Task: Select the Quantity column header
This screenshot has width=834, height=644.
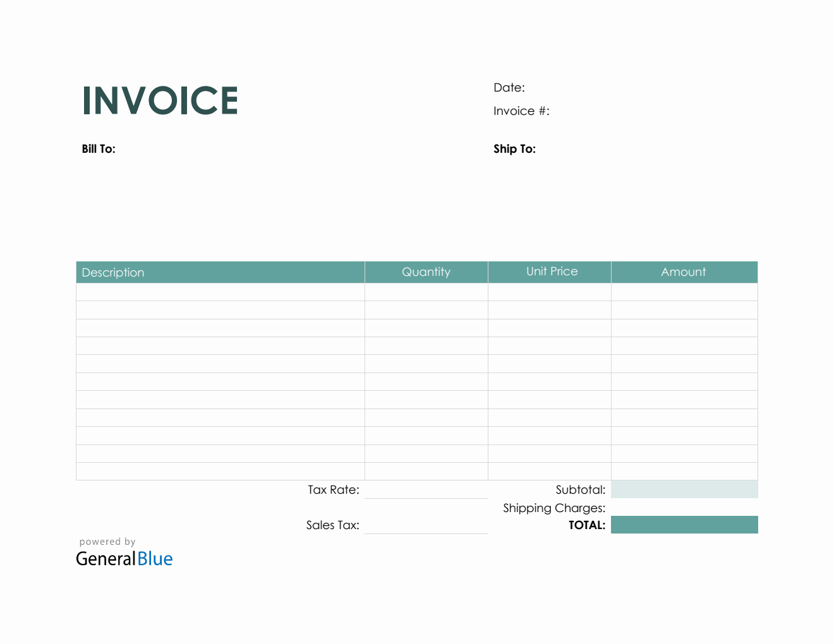Action: point(426,272)
